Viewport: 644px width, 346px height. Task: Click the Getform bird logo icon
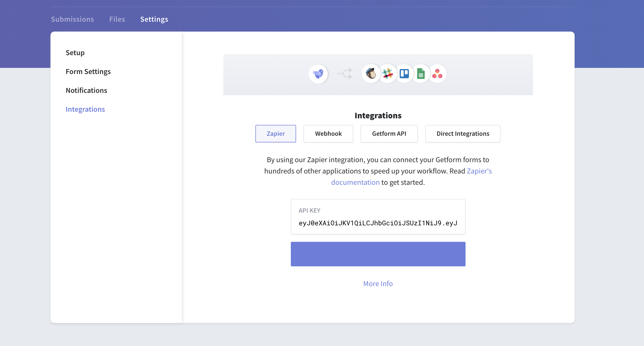(318, 74)
